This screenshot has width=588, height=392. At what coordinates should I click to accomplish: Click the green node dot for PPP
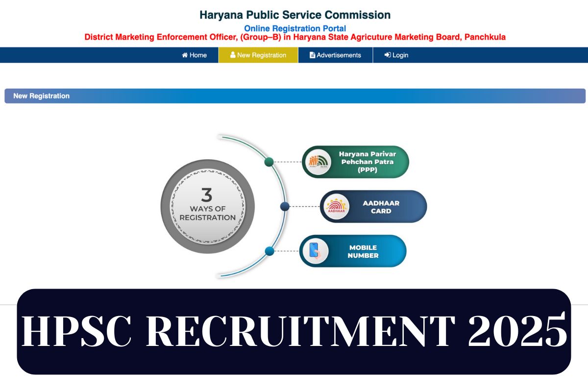(269, 162)
